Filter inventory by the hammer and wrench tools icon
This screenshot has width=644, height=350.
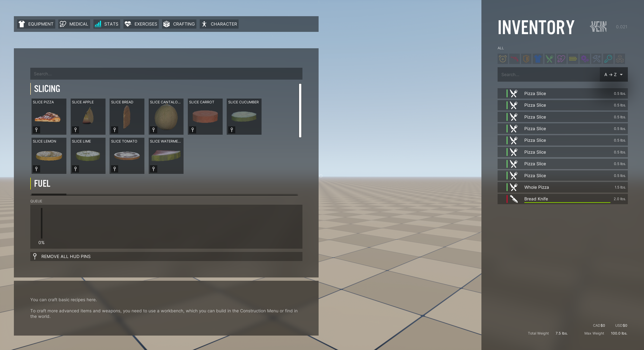tap(596, 59)
